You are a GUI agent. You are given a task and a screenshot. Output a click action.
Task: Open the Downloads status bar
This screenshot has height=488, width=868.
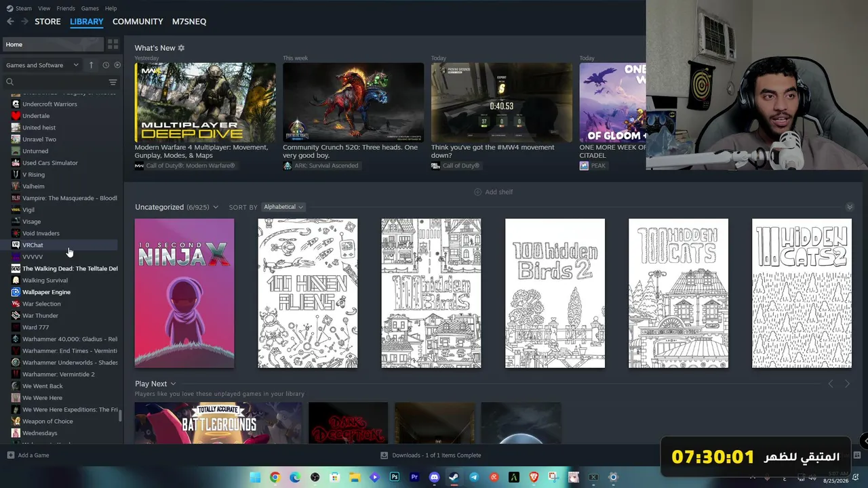point(431,455)
